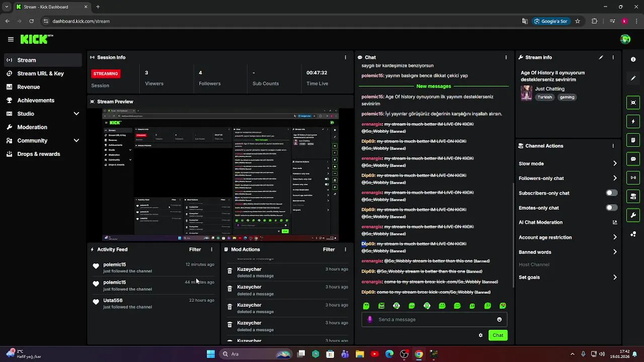Image resolution: width=644 pixels, height=362 pixels.
Task: Edit stream info with pencil icon in panel header
Action: point(601,57)
